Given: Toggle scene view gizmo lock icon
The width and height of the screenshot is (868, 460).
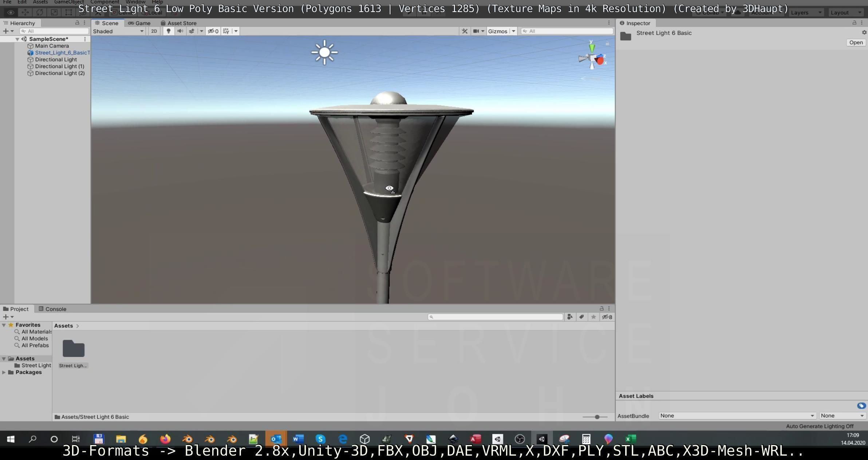Looking at the screenshot, I should tap(607, 44).
